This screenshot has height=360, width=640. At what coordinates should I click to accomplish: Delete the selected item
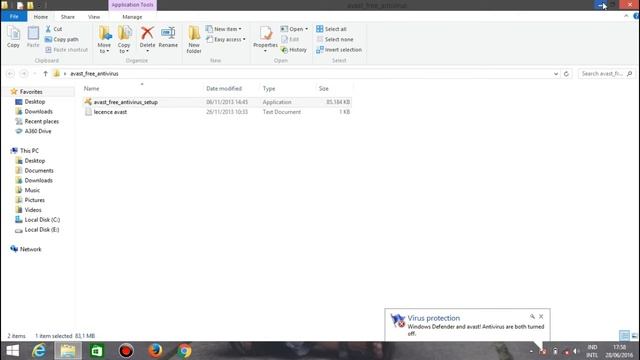[147, 39]
